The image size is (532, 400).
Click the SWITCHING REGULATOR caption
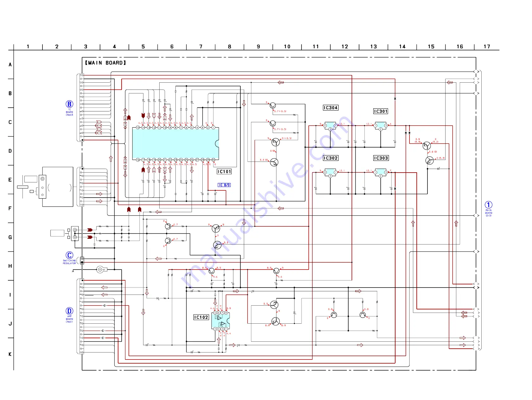pos(69,262)
